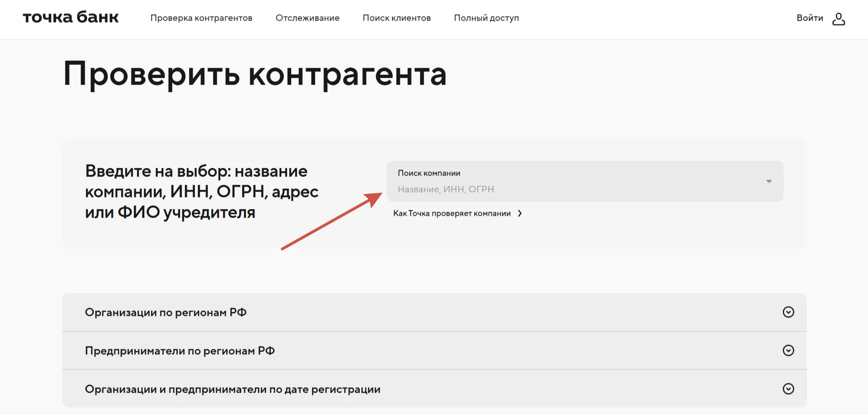The height and width of the screenshot is (415, 868).
Task: Open Как Точка проверяет компании
Action: [x=452, y=213]
